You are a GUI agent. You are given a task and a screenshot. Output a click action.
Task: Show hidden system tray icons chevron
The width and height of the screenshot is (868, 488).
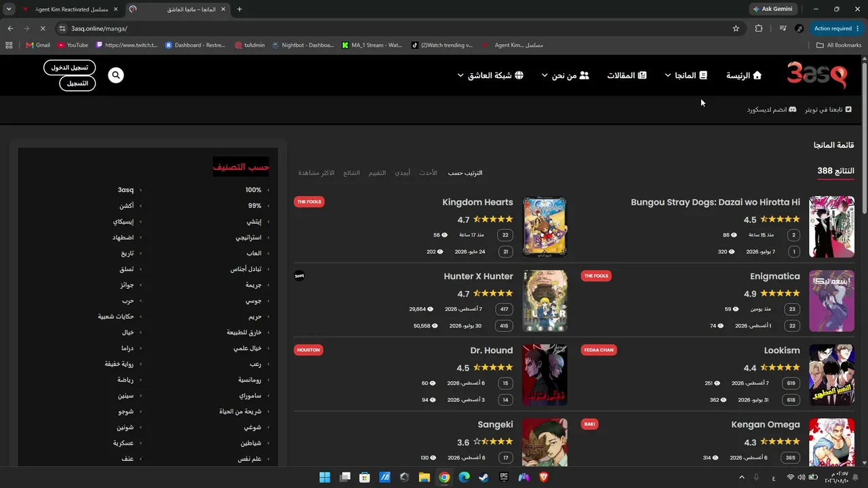coord(741,477)
